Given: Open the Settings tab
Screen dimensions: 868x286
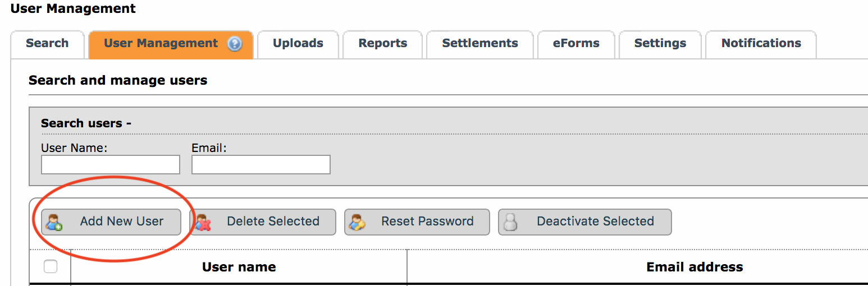Looking at the screenshot, I should point(660,44).
